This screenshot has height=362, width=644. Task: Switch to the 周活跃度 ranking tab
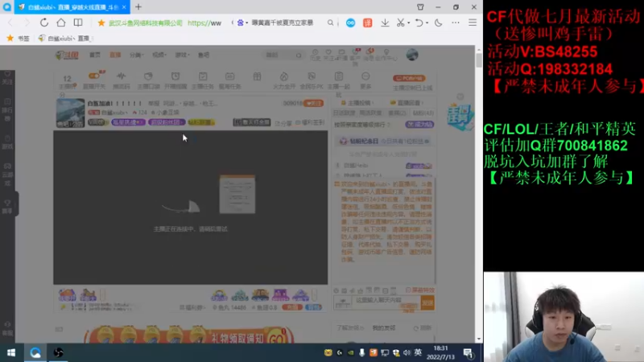(x=369, y=113)
